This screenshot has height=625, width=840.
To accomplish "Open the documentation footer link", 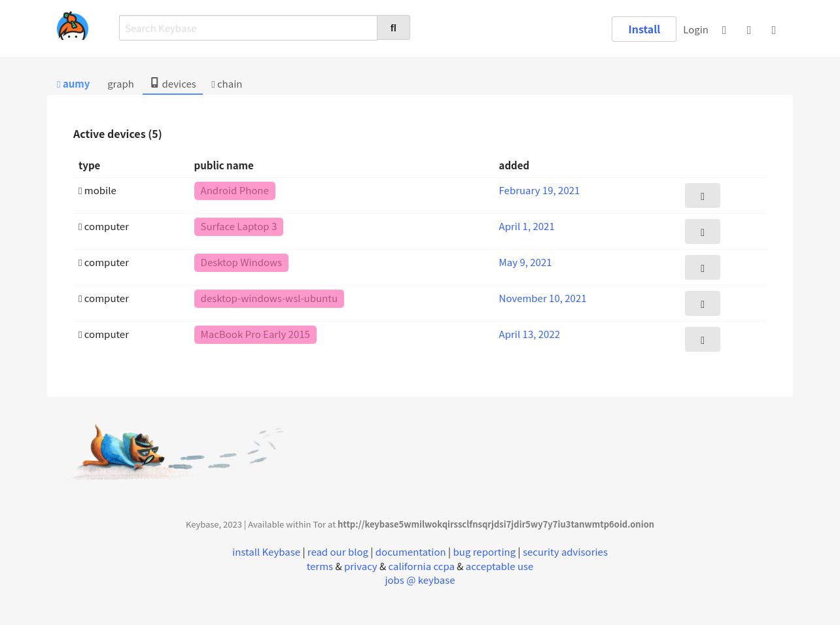I will 410,552.
